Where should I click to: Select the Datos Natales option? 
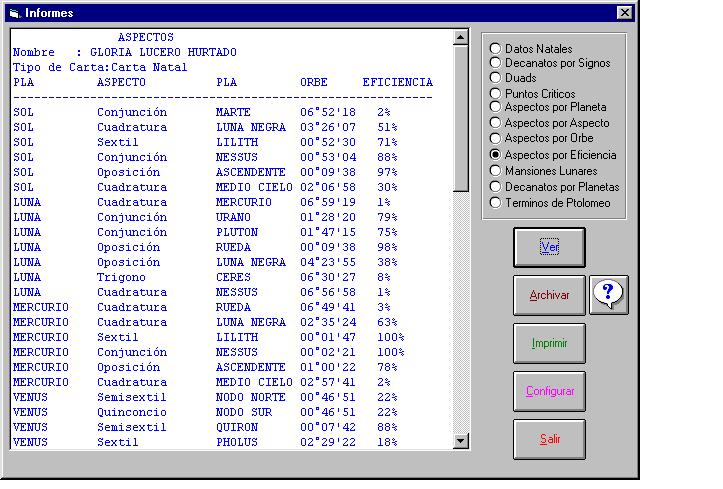click(495, 48)
